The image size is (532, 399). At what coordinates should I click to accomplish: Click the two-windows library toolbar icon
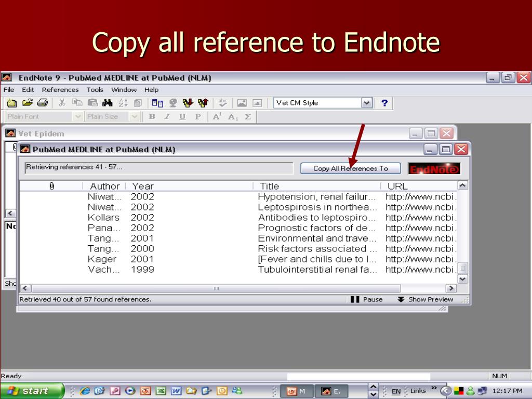[x=157, y=102]
